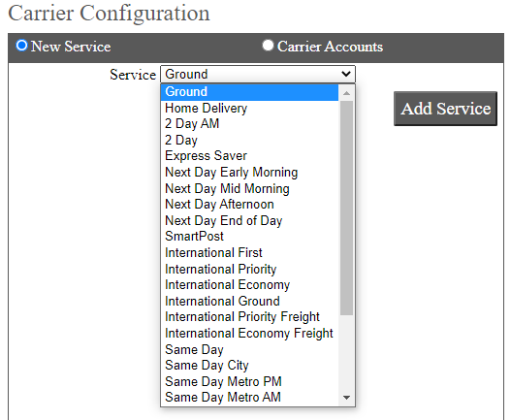This screenshot has height=420, width=511.
Task: Click the Add Service button
Action: click(x=445, y=109)
